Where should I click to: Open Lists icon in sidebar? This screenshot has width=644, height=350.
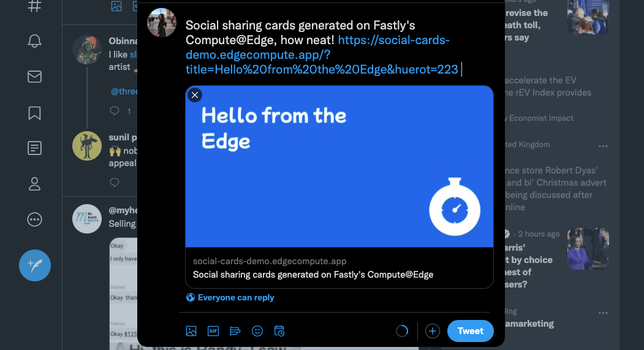coord(35,148)
